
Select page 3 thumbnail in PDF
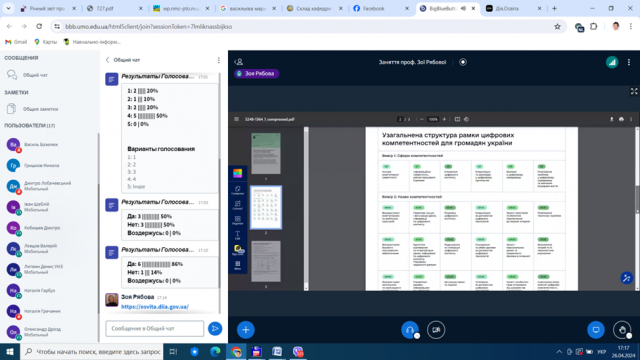(x=266, y=261)
